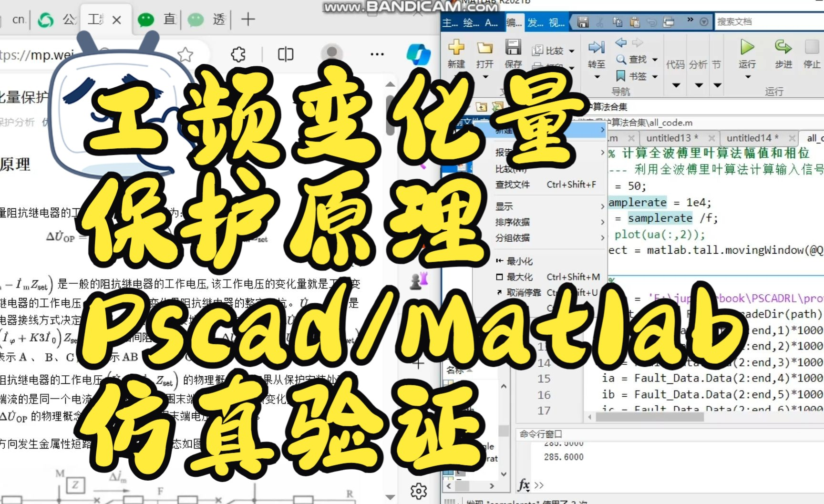Screen dimensions: 824x504
Task: Add a bookmark with the 书签 icon
Action: (620, 75)
